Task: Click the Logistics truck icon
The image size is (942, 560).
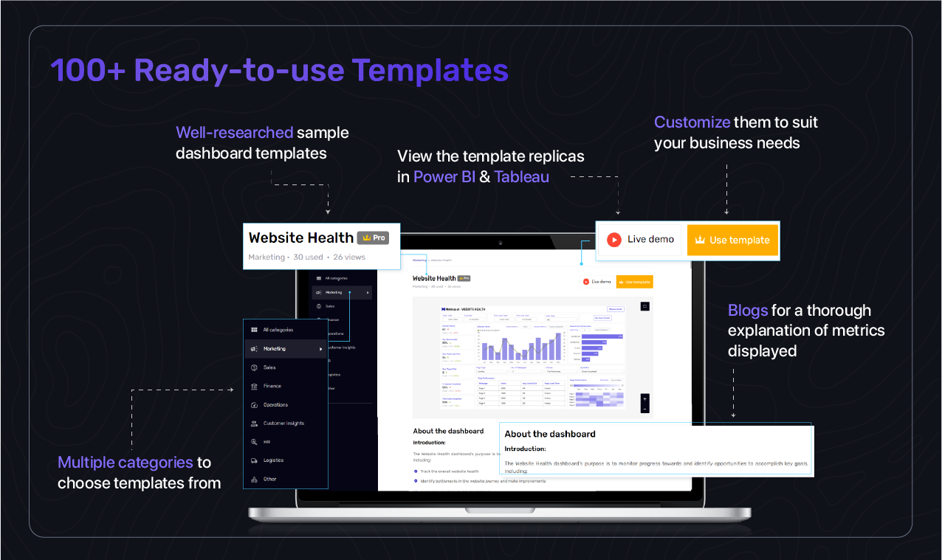Action: coord(254,460)
